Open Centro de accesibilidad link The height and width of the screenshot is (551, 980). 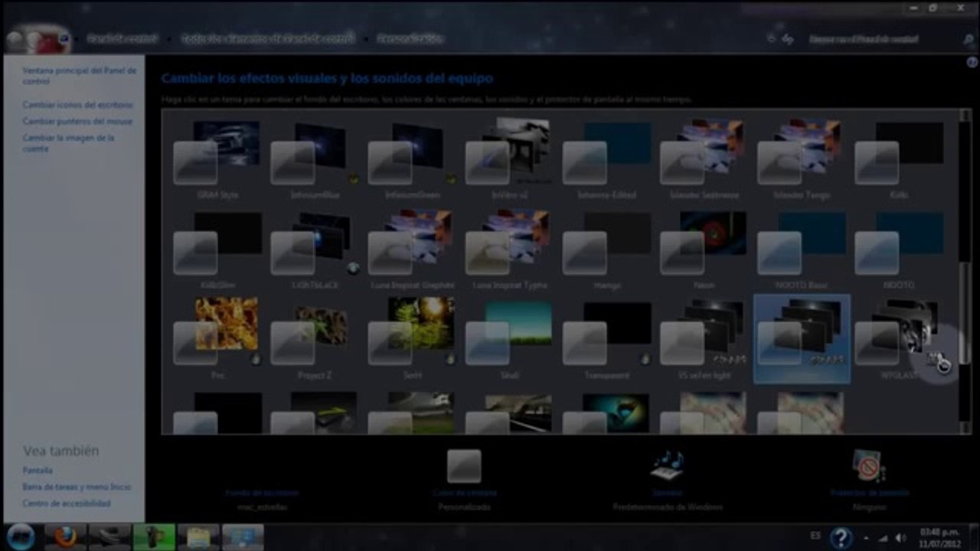tap(67, 504)
